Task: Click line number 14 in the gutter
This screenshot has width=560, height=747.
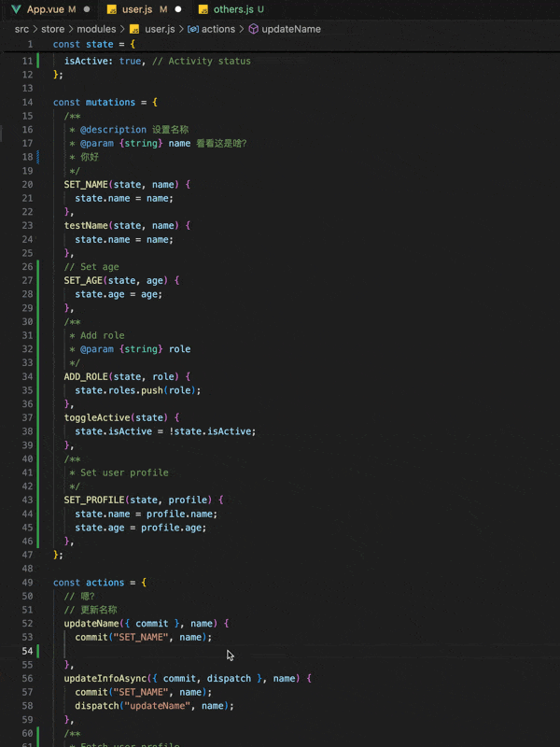Action: coord(28,102)
